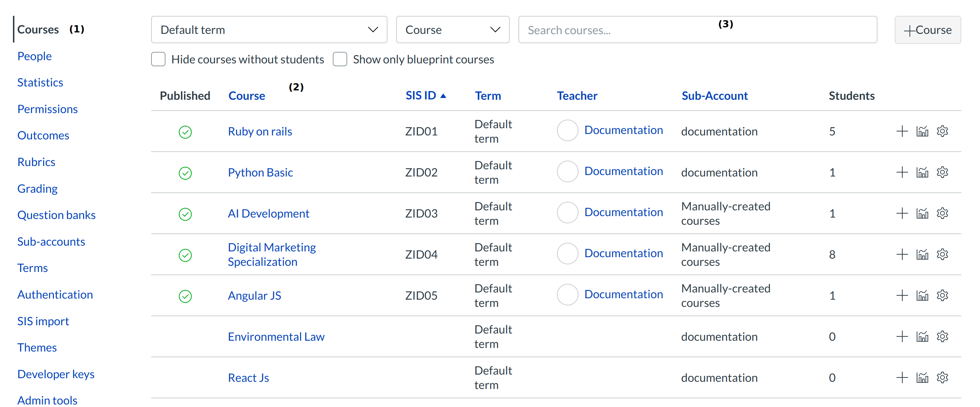Viewport: 980px width, 407px height.
Task: Click the settings gear for Ruby on rails
Action: 942,131
